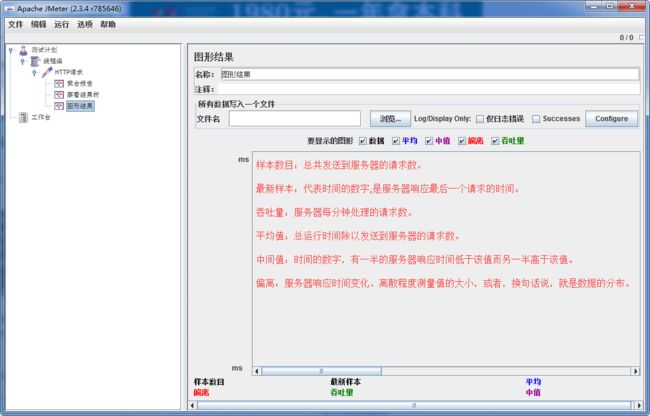Click the graph scrollbar left arrow
The height and width of the screenshot is (416, 650).
click(257, 371)
